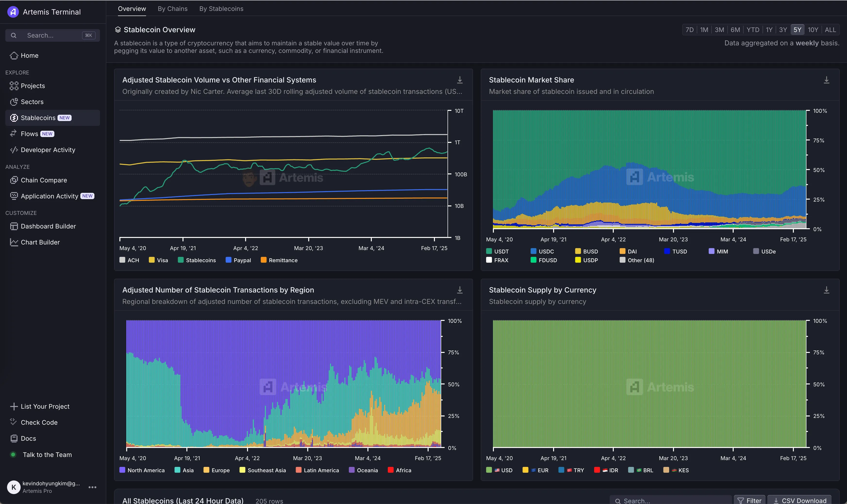The image size is (847, 504).
Task: Click the Artemis Terminal logo
Action: point(13,12)
